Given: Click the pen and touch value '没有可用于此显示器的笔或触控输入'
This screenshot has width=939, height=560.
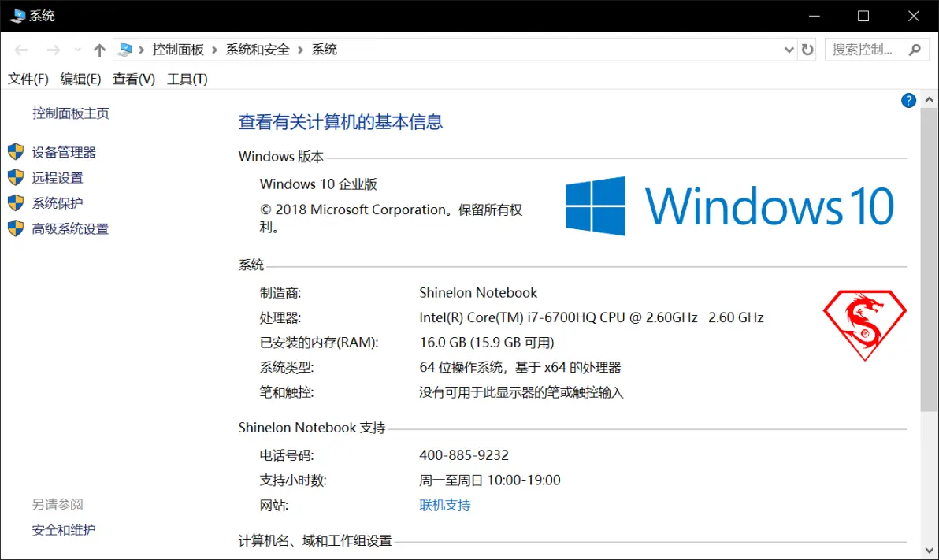Looking at the screenshot, I should pyautogui.click(x=521, y=392).
